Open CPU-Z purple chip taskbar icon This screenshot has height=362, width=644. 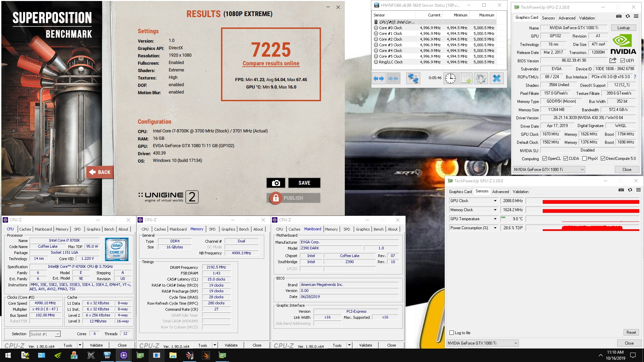click(x=123, y=355)
